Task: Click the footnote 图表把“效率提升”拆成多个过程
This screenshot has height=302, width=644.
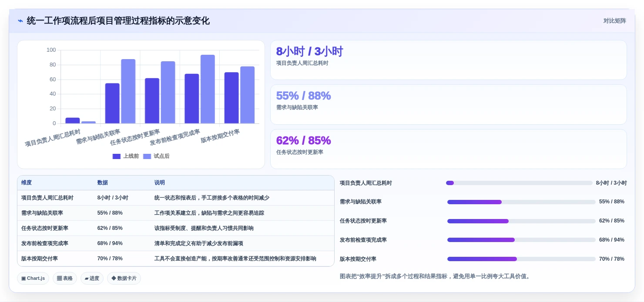Action: (x=435, y=276)
